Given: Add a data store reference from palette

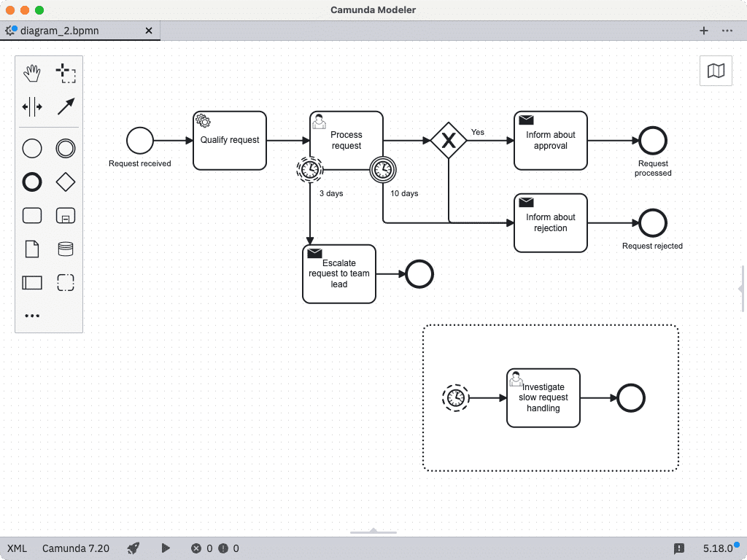Looking at the screenshot, I should (66, 249).
